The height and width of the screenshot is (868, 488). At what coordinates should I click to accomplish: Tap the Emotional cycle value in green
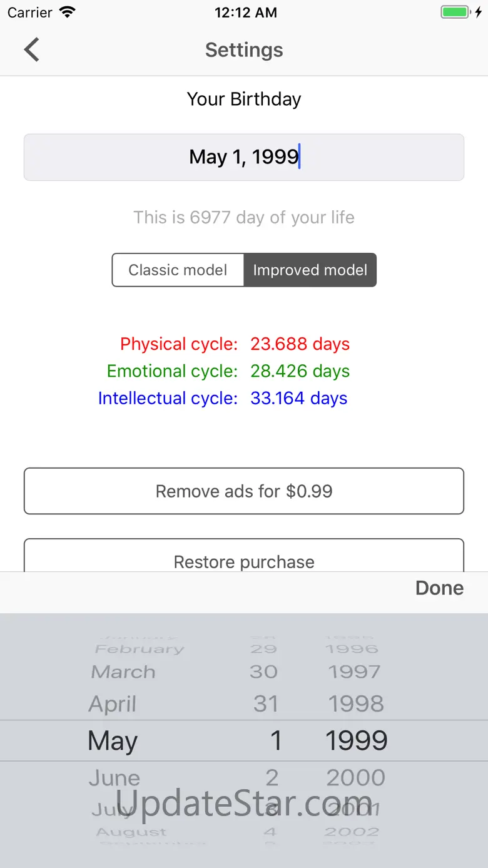[300, 371]
